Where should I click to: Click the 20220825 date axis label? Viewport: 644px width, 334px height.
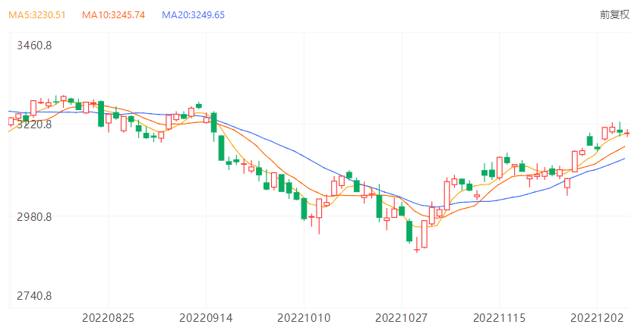click(108, 317)
